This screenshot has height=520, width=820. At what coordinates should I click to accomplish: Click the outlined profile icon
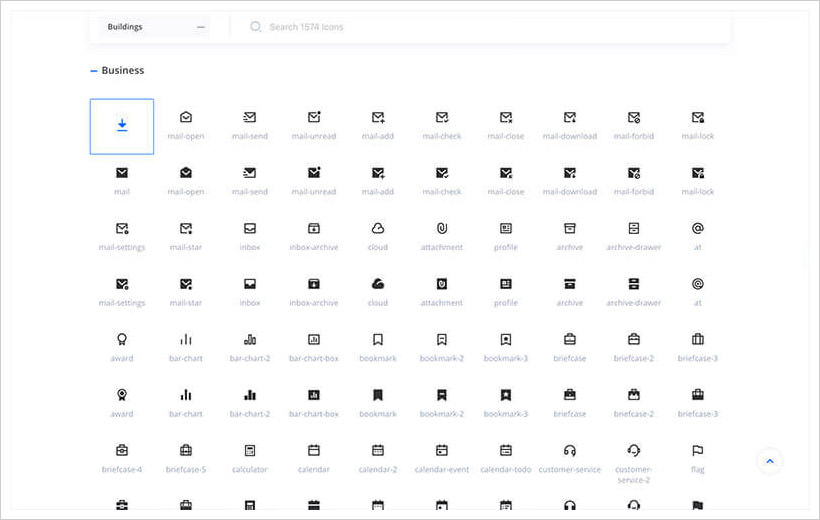pyautogui.click(x=506, y=229)
